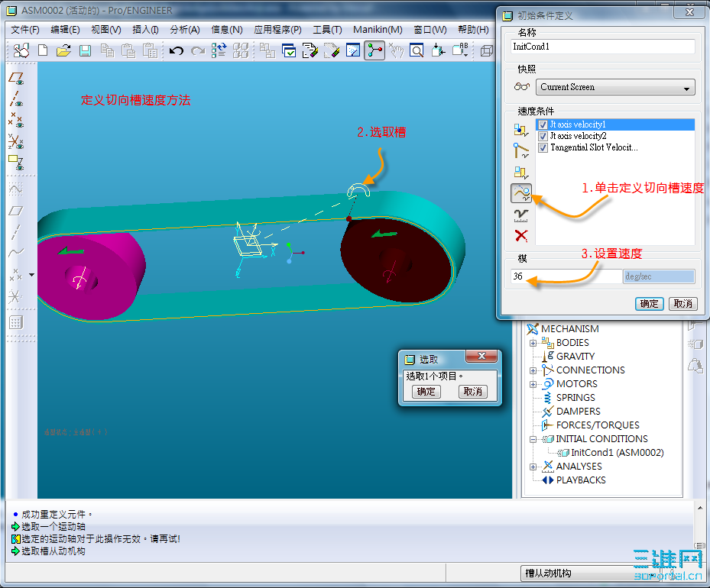Image resolution: width=710 pixels, height=588 pixels.
Task: Open the 工具(T) menu
Action: (327, 30)
